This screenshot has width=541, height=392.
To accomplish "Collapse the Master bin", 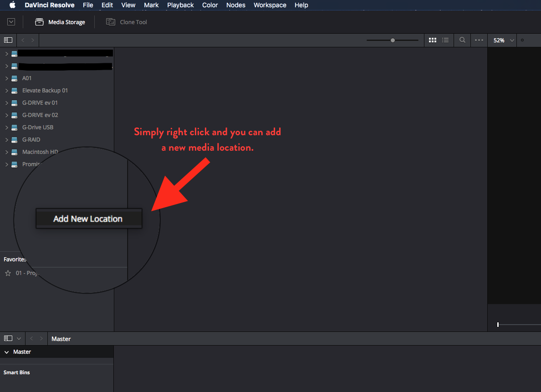I will click(6, 352).
